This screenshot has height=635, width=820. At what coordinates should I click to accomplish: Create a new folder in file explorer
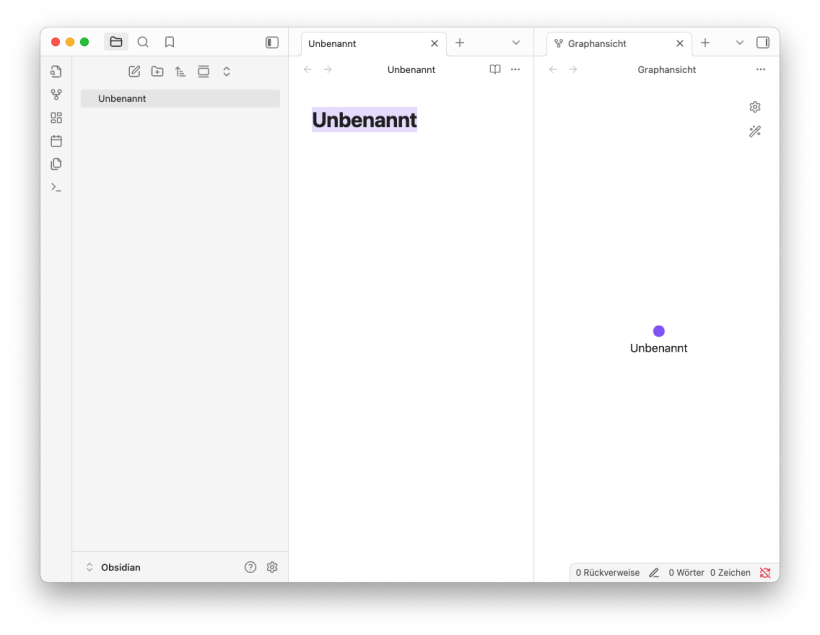click(158, 71)
